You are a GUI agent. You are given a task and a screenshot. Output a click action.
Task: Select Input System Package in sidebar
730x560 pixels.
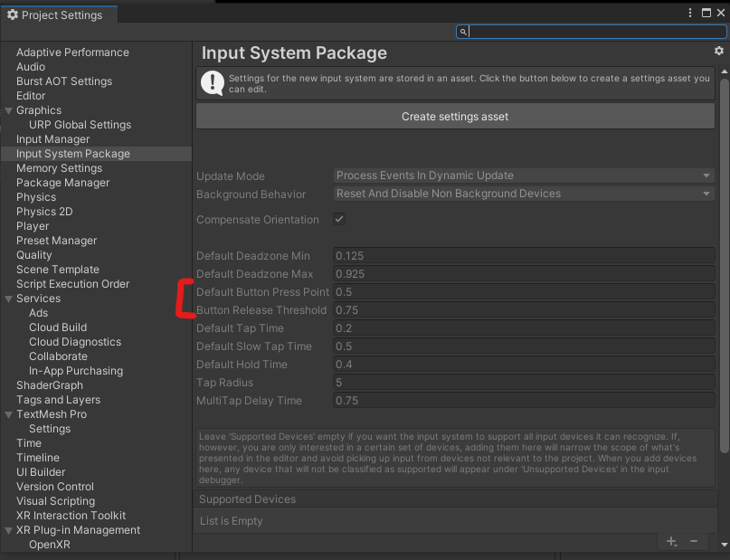tap(73, 154)
